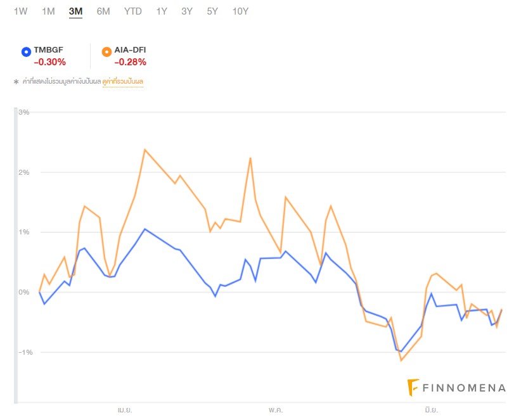
Task: Toggle the AIA-DFI series label
Action: pyautogui.click(x=131, y=50)
